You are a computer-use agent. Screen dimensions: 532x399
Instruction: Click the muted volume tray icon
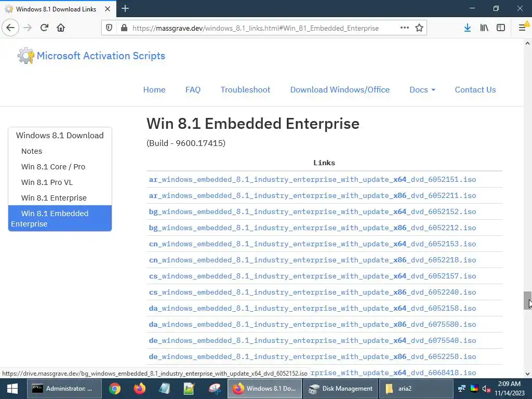click(486, 389)
